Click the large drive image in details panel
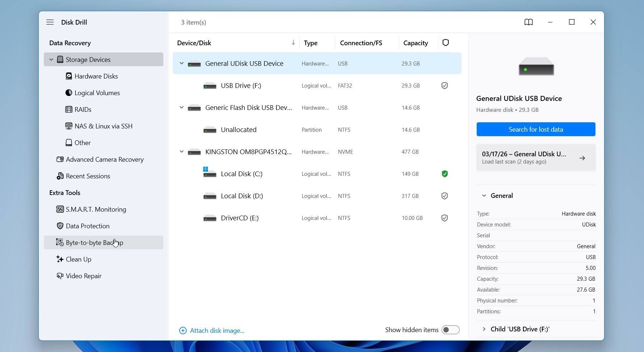The height and width of the screenshot is (352, 644). pos(536,66)
